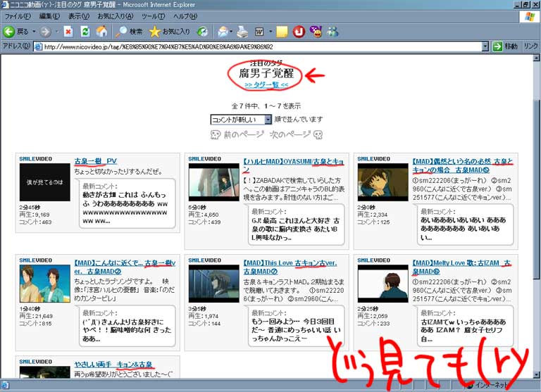Open Windows Messenger people icon

pyautogui.click(x=332, y=32)
